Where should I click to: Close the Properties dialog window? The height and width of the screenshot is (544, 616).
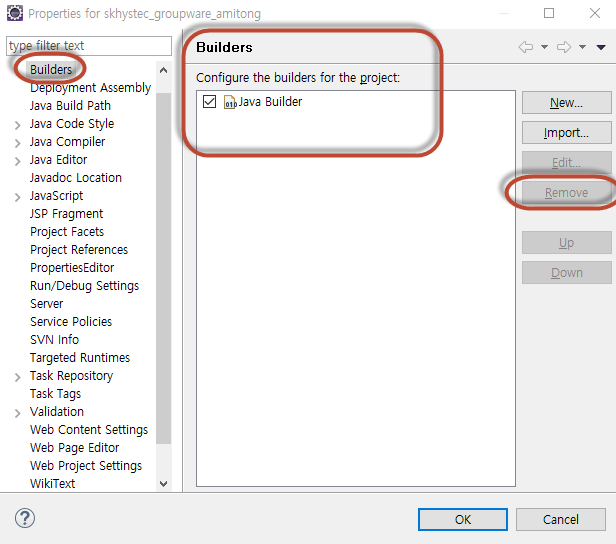(x=595, y=13)
